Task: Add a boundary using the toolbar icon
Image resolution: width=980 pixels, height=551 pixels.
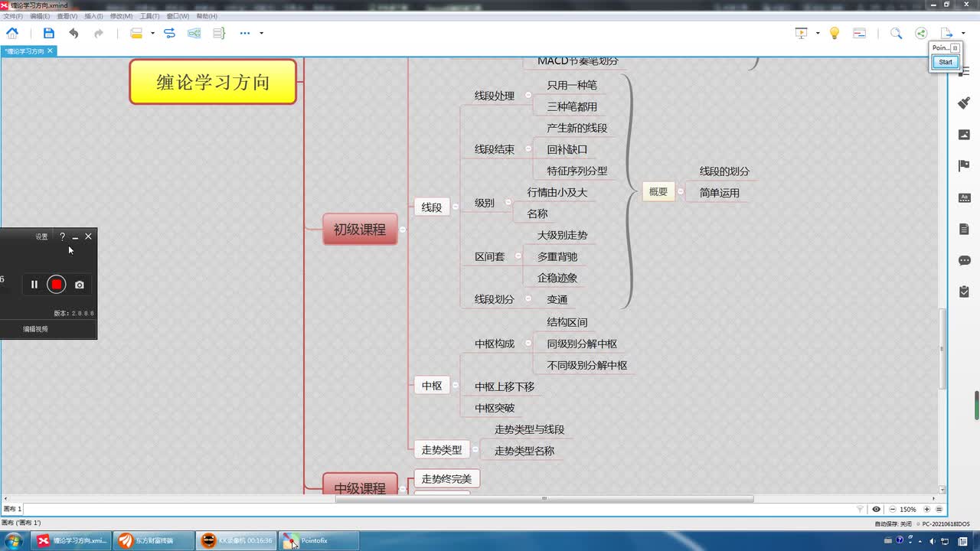Action: pyautogui.click(x=194, y=33)
